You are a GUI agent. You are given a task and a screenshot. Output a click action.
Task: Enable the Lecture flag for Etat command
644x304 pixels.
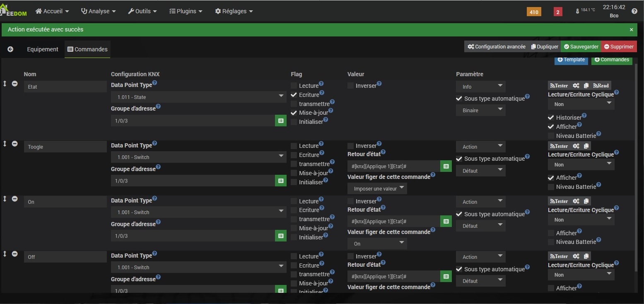[x=294, y=86]
